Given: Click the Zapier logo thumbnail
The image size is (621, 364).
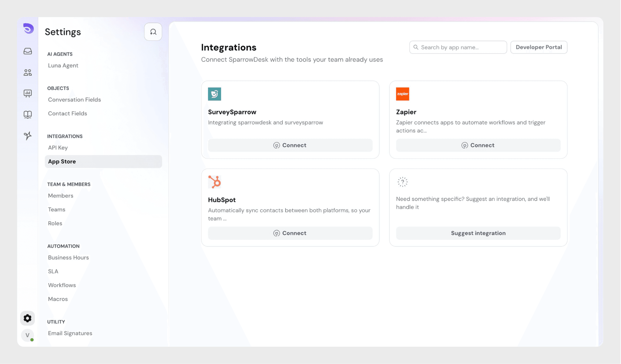Looking at the screenshot, I should click(402, 94).
